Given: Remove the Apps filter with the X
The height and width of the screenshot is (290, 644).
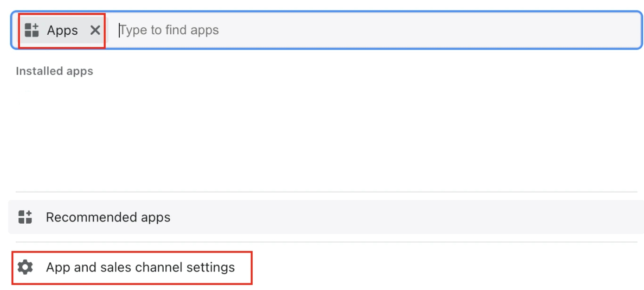Looking at the screenshot, I should click(x=95, y=30).
